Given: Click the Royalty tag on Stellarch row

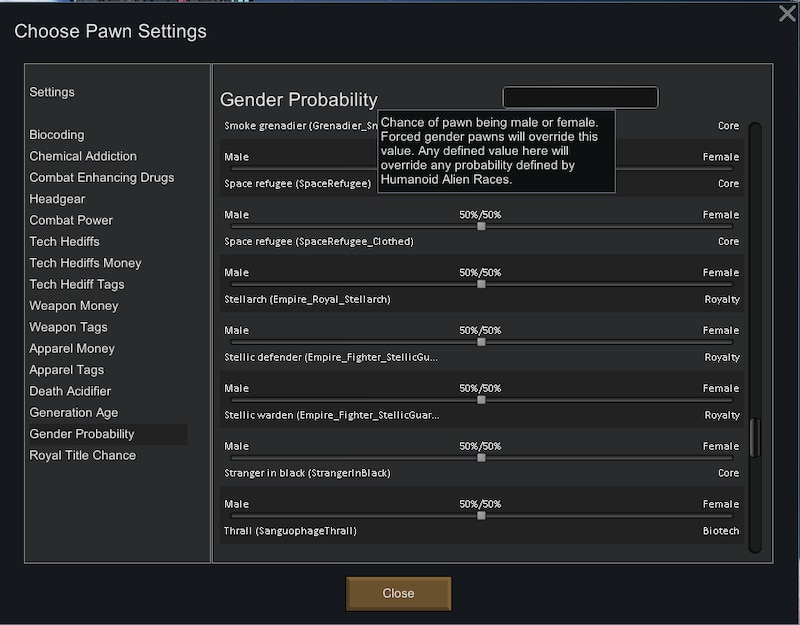Looking at the screenshot, I should coord(722,299).
